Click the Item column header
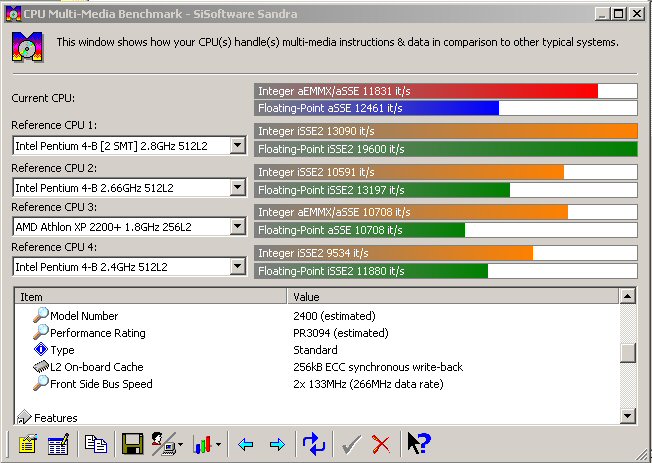 pos(151,297)
